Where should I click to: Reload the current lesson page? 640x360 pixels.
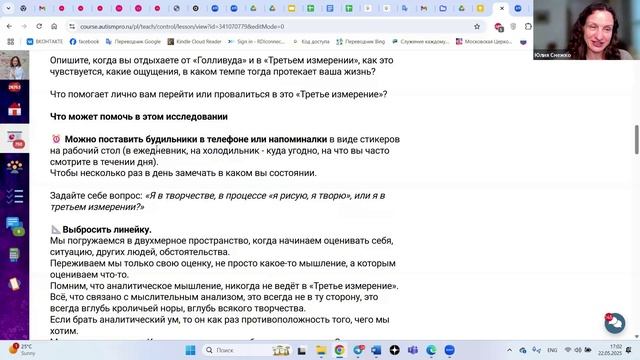39,26
